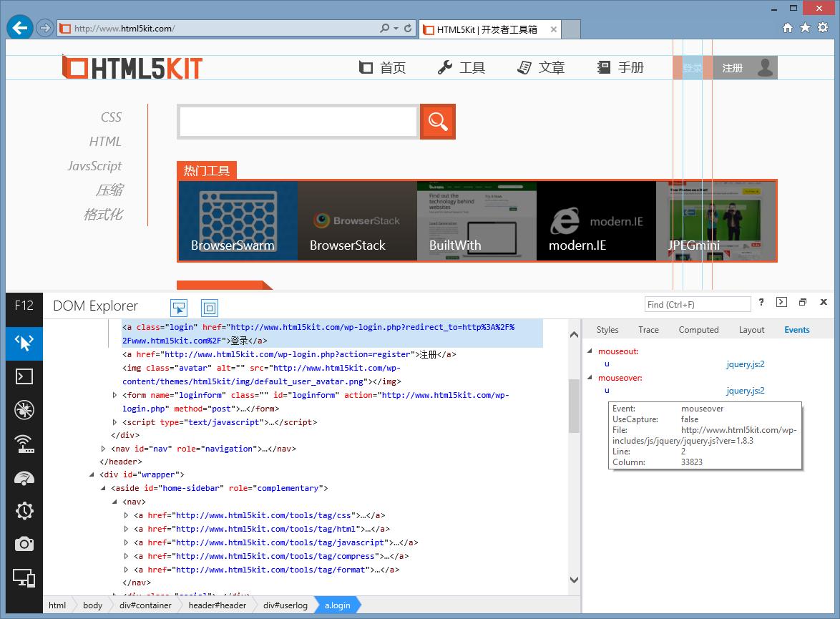Switch to the Computed tab
840x619 pixels.
pos(698,330)
